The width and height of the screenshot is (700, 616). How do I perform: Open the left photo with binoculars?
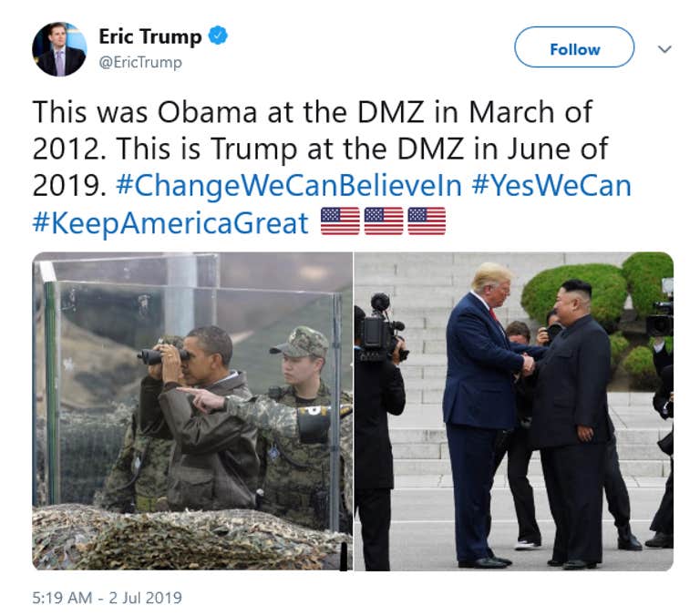[192, 411]
